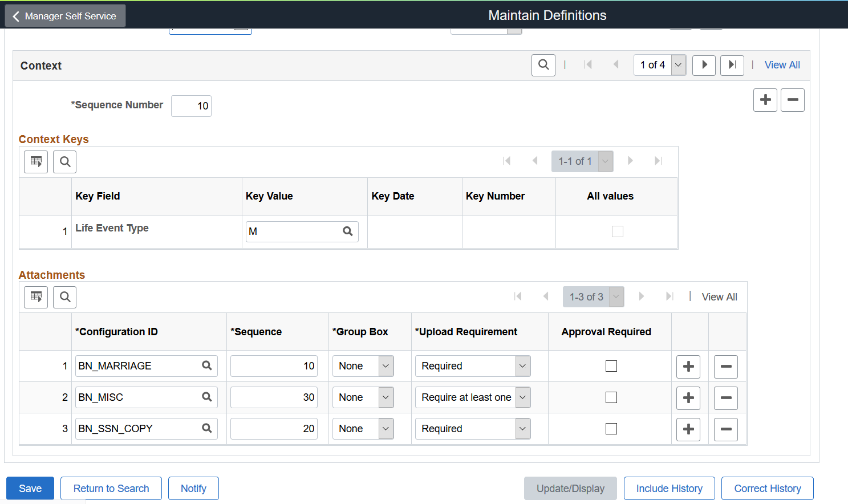Look up Key Value for Life Event Type
Viewport: 848px width, 504px height.
(x=347, y=231)
